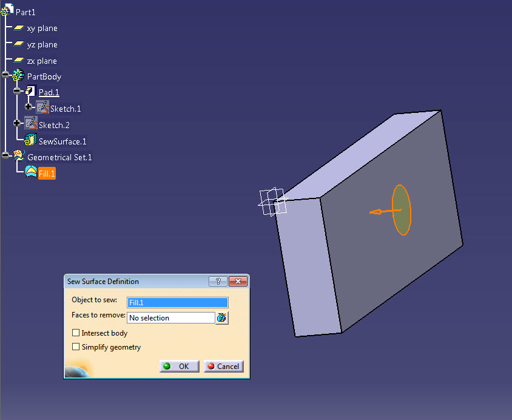Expand the Sketch.2 node

point(17,123)
